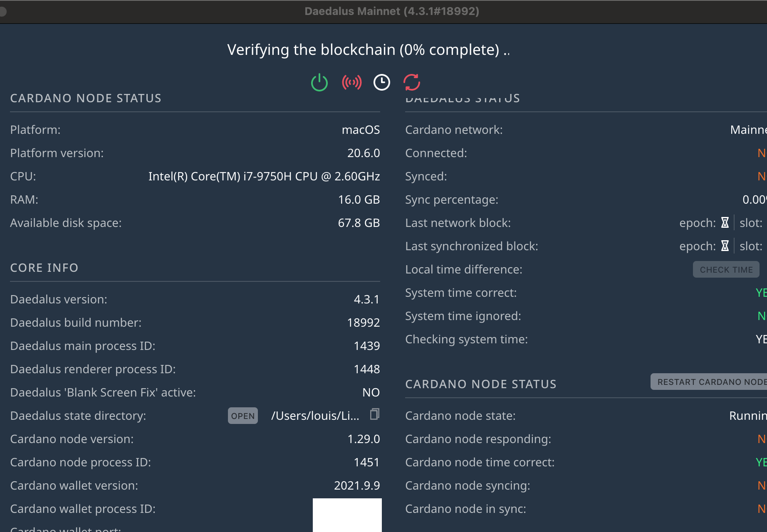Image resolution: width=767 pixels, height=532 pixels.
Task: Click the 'Cardano wallet process ID:' label
Action: pyautogui.click(x=83, y=509)
